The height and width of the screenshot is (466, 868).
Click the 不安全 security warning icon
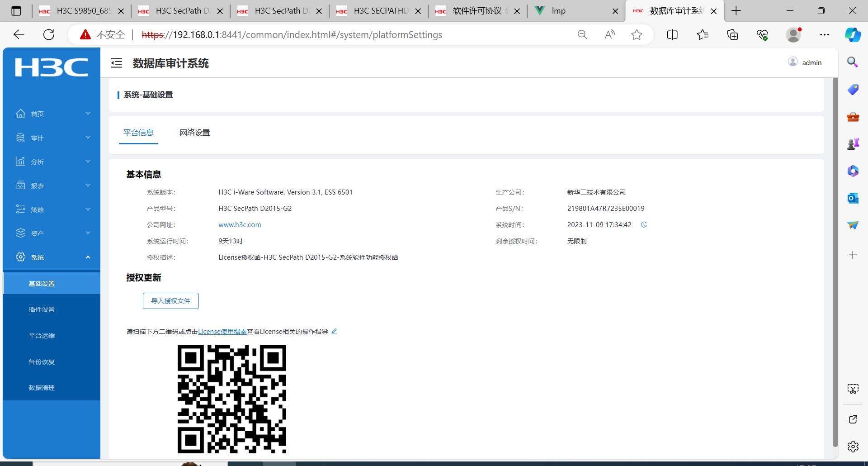[85, 34]
